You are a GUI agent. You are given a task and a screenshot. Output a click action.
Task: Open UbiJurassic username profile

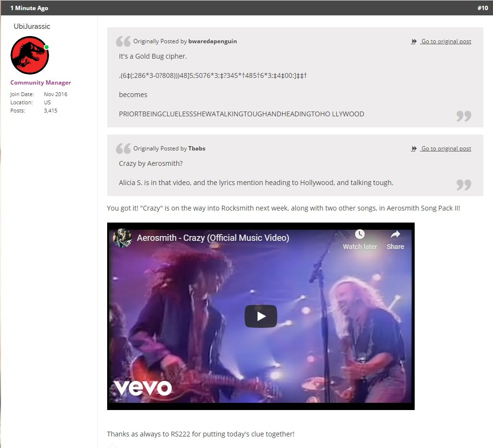click(32, 26)
